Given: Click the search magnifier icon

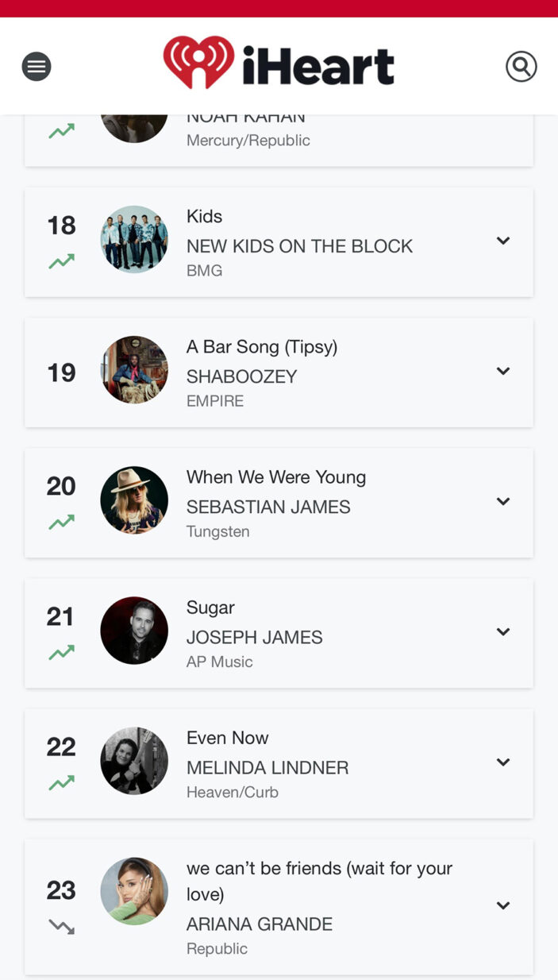Looking at the screenshot, I should 521,67.
